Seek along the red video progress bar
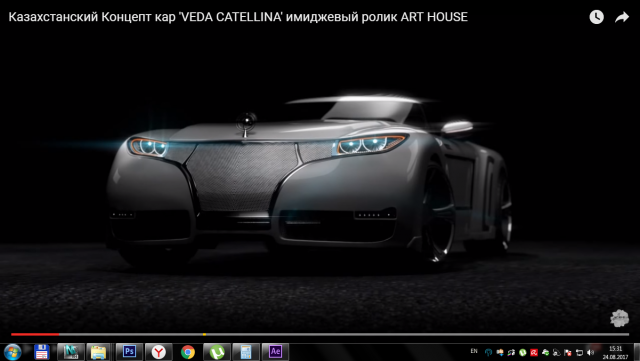This screenshot has height=361, width=640. [x=35, y=334]
